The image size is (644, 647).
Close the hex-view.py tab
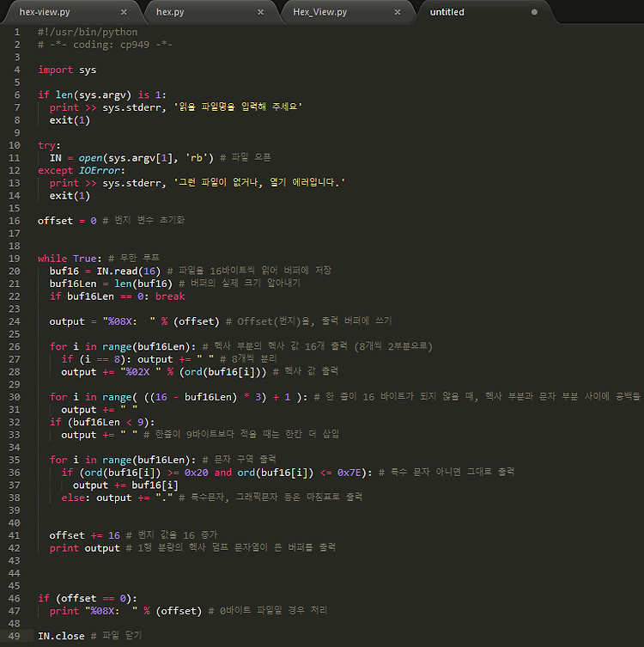[x=124, y=12]
